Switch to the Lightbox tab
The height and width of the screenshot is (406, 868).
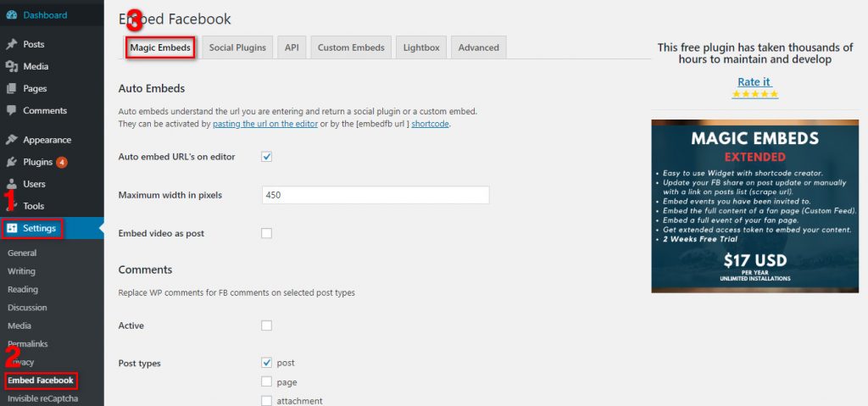[421, 47]
